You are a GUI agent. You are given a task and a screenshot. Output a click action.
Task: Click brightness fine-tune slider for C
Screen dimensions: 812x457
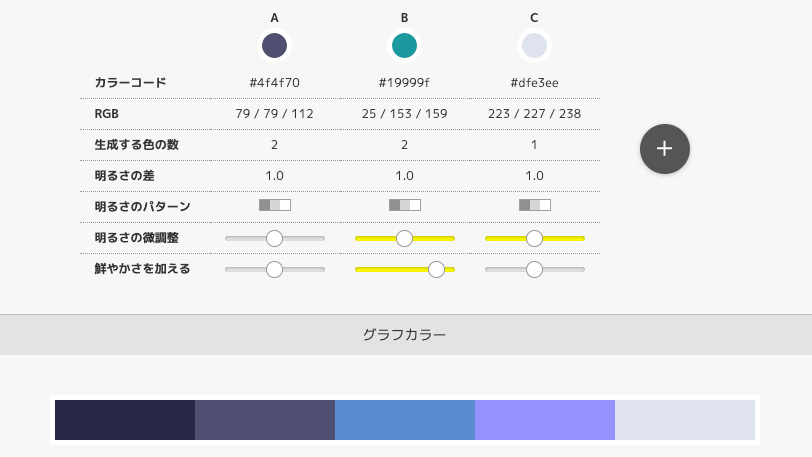click(534, 238)
